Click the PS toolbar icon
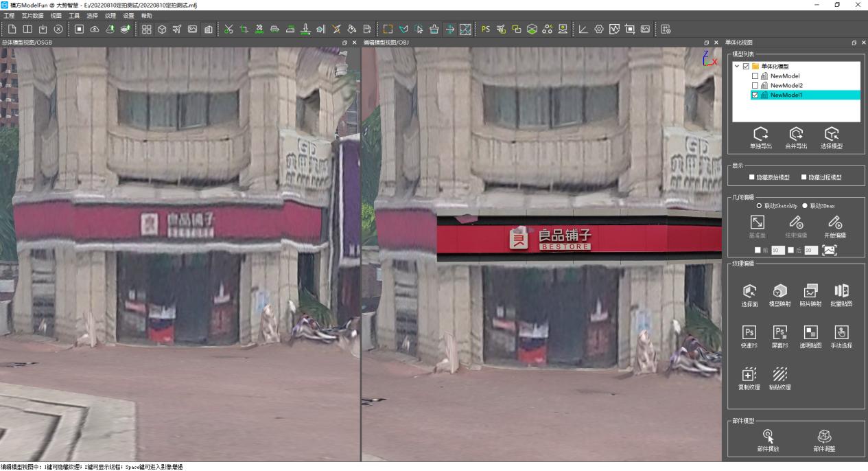Image resolution: width=868 pixels, height=471 pixels. tap(486, 29)
